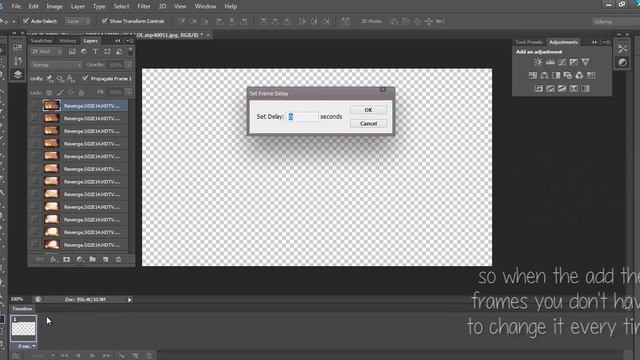Open the layer Fill dropdown arrow
The height and width of the screenshot is (360, 640).
(x=129, y=93)
